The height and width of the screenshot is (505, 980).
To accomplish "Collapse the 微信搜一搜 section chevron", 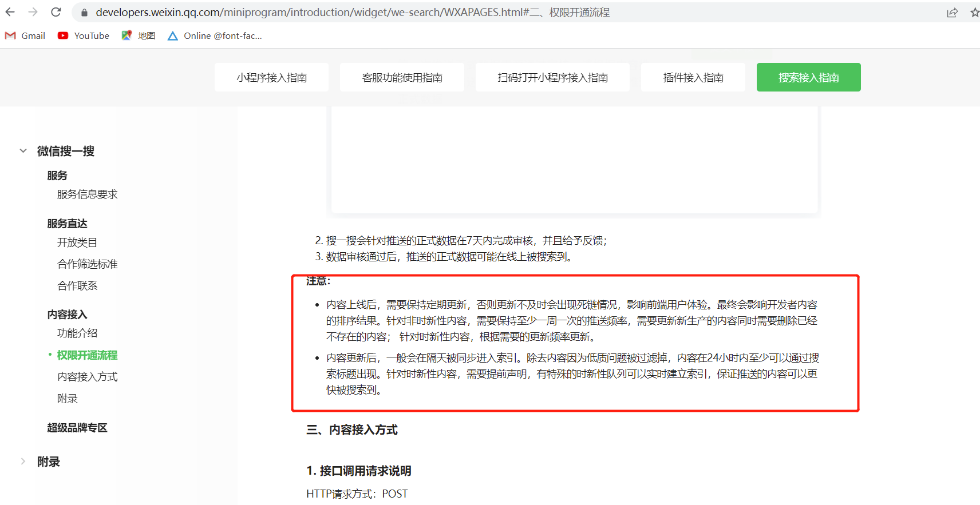I will (x=23, y=151).
